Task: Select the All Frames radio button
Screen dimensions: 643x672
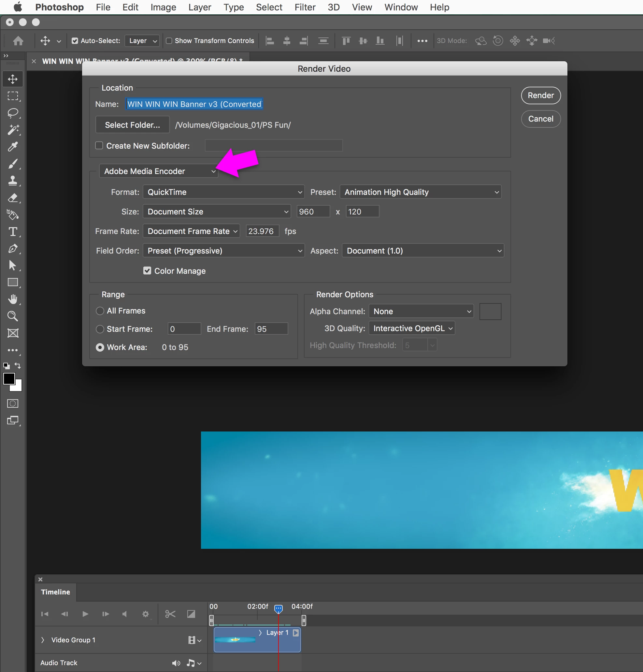Action: pyautogui.click(x=100, y=311)
